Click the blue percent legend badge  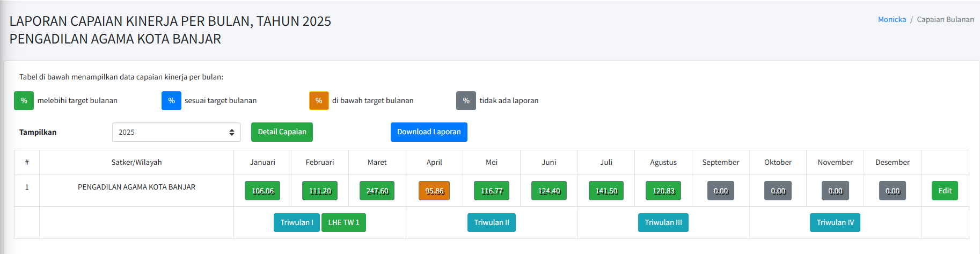[x=171, y=100]
